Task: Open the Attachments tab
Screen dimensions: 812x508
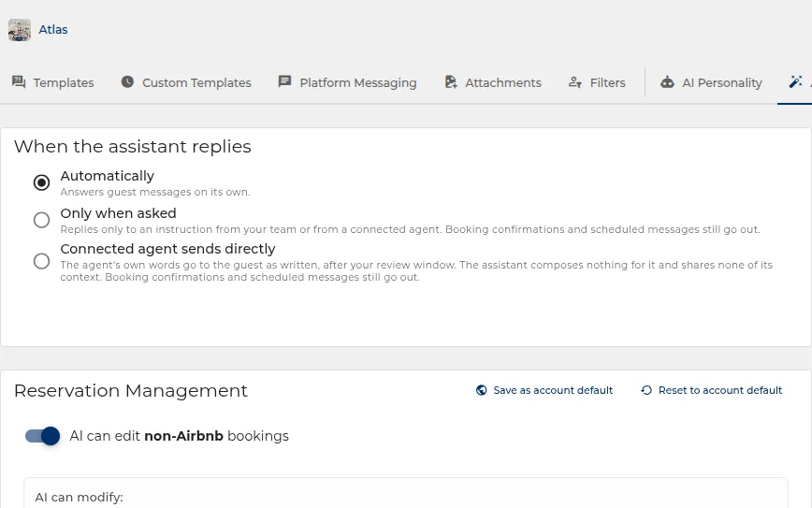Action: [x=493, y=82]
